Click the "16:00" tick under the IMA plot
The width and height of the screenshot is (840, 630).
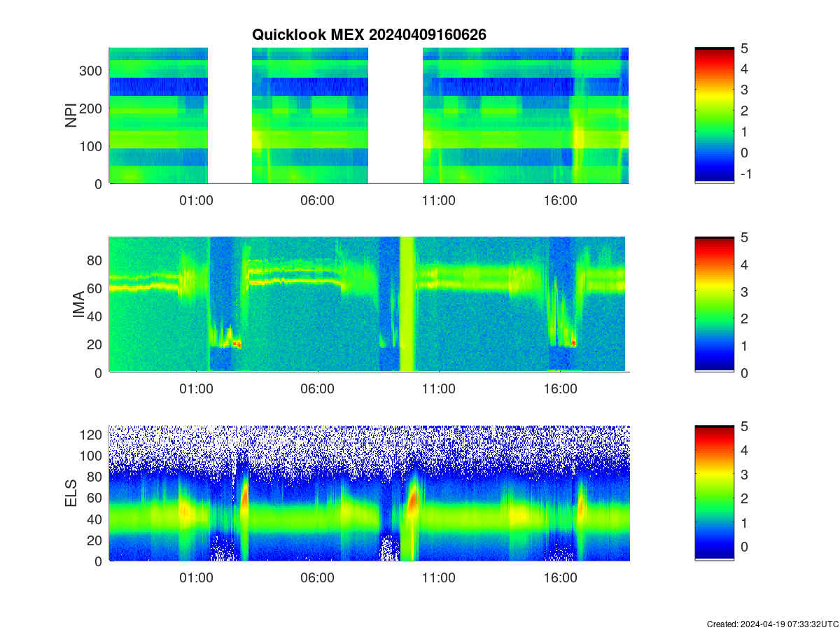point(560,389)
